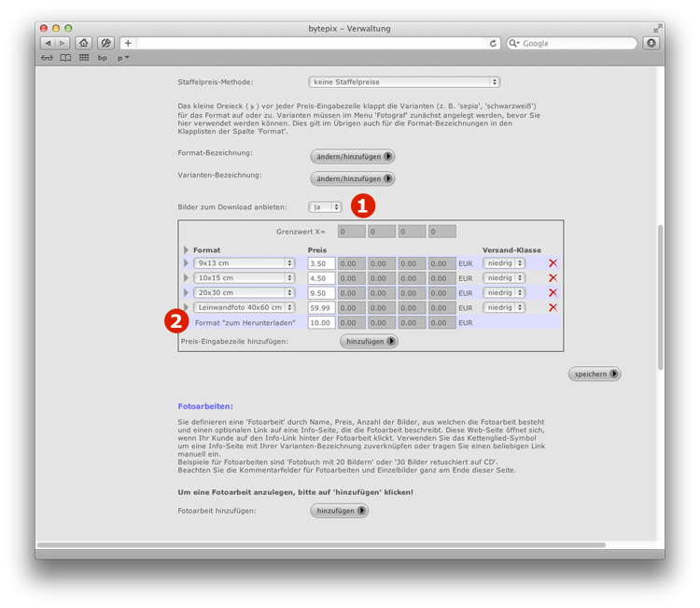This screenshot has height=608, width=700.
Task: Enter fullscreen with the top-right arrows icon
Action: tap(657, 29)
